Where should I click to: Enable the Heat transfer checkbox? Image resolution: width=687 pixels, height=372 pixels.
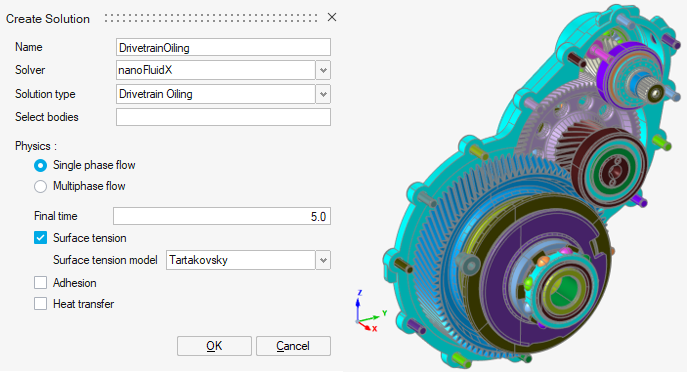pyautogui.click(x=40, y=304)
